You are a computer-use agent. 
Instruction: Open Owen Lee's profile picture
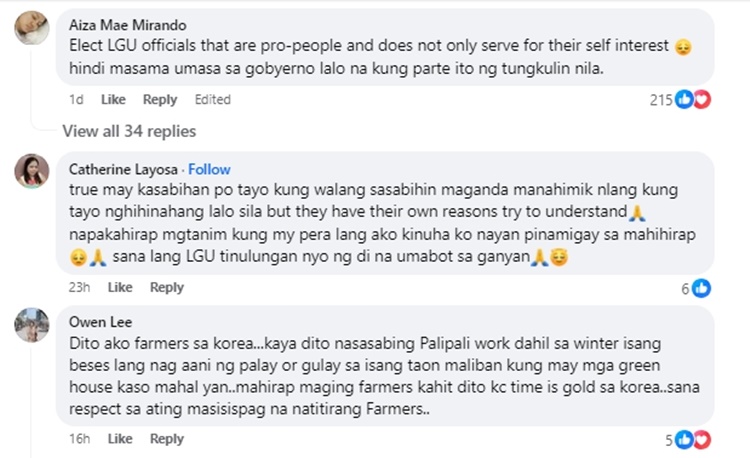tap(31, 324)
